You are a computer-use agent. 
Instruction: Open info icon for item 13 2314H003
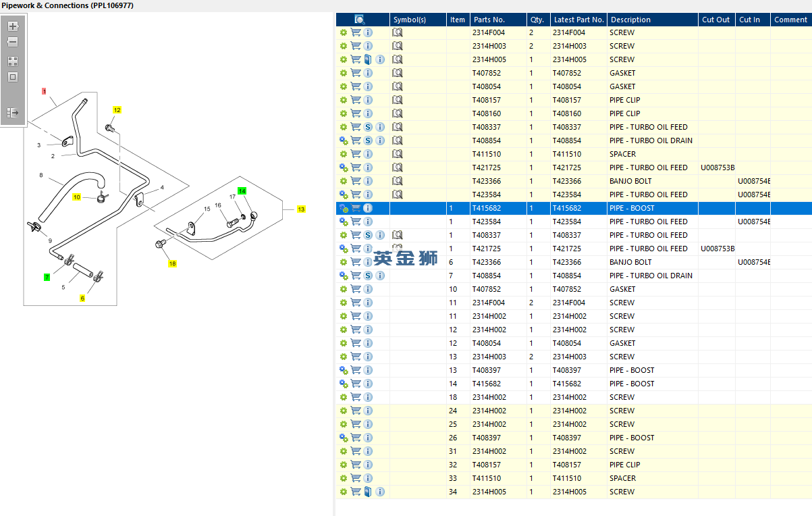click(x=368, y=357)
